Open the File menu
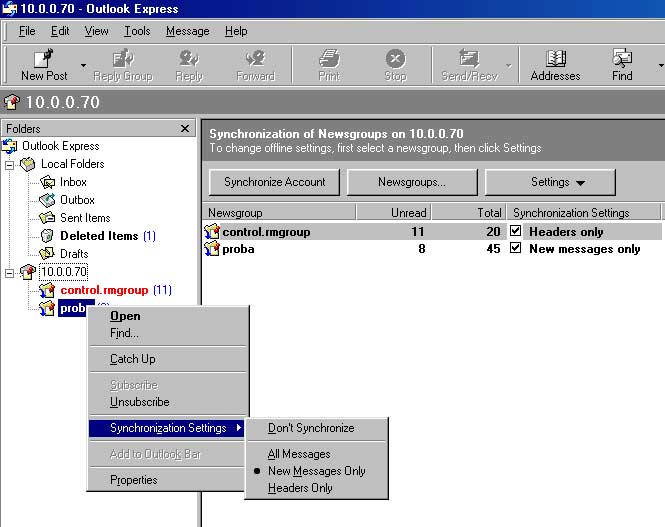Screen dimensions: 665x527 click(x=27, y=31)
